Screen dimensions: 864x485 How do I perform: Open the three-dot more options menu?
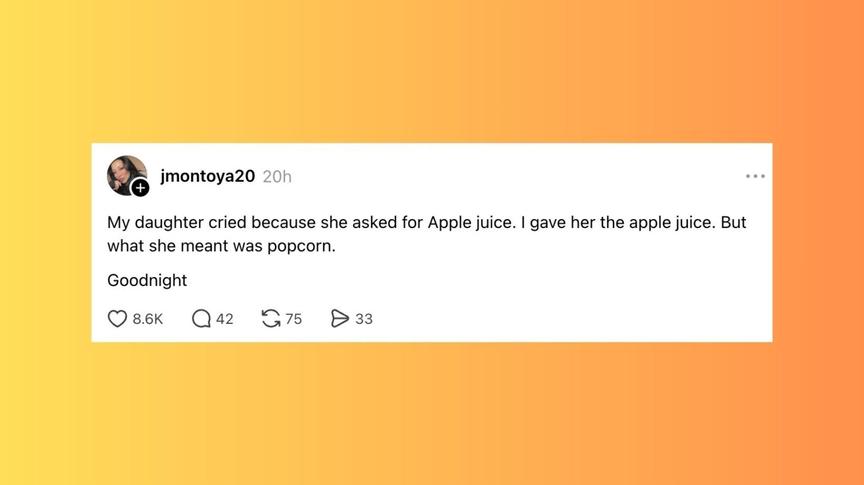(x=755, y=176)
